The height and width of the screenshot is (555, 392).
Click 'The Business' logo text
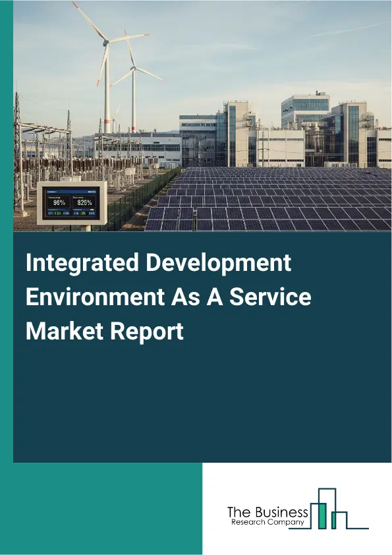click(x=267, y=512)
